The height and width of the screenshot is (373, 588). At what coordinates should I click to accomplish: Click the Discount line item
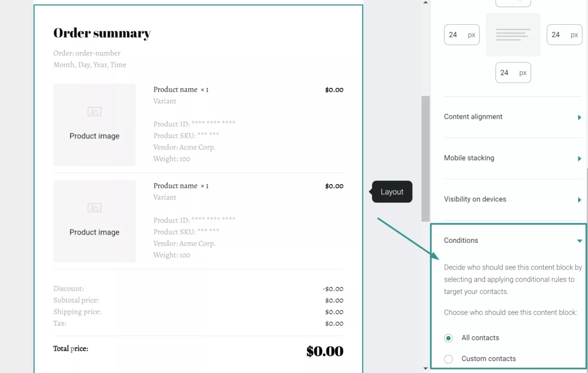(x=69, y=288)
